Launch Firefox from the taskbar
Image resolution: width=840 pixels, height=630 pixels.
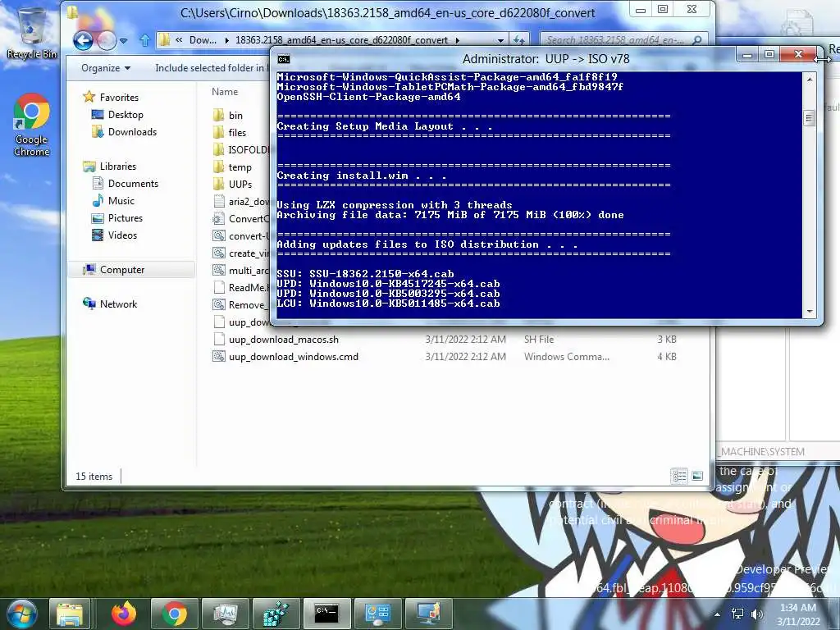point(124,614)
